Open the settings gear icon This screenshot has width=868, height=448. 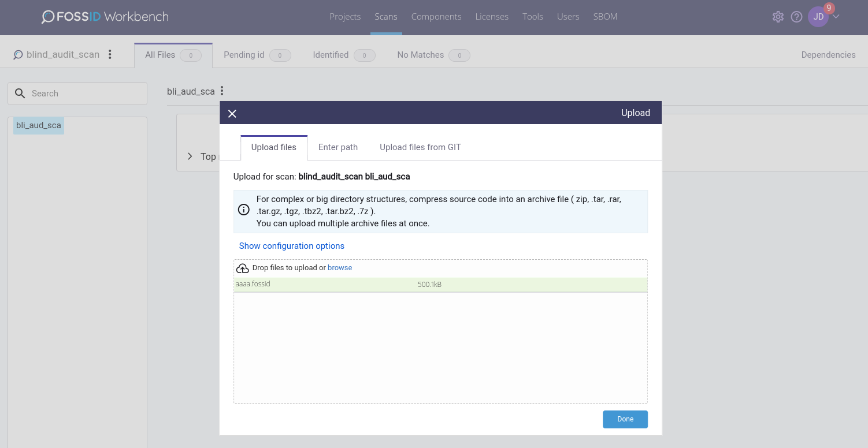[x=778, y=17]
